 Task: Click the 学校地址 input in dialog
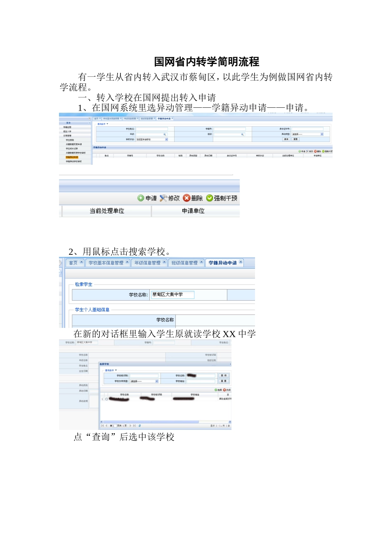click(201, 381)
